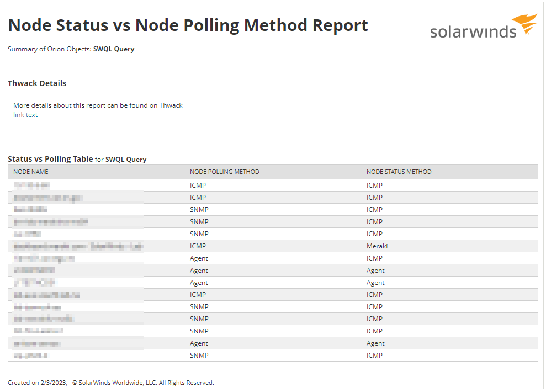Click the 'More details about this report' text
This screenshot has height=392, width=546.
coord(98,105)
